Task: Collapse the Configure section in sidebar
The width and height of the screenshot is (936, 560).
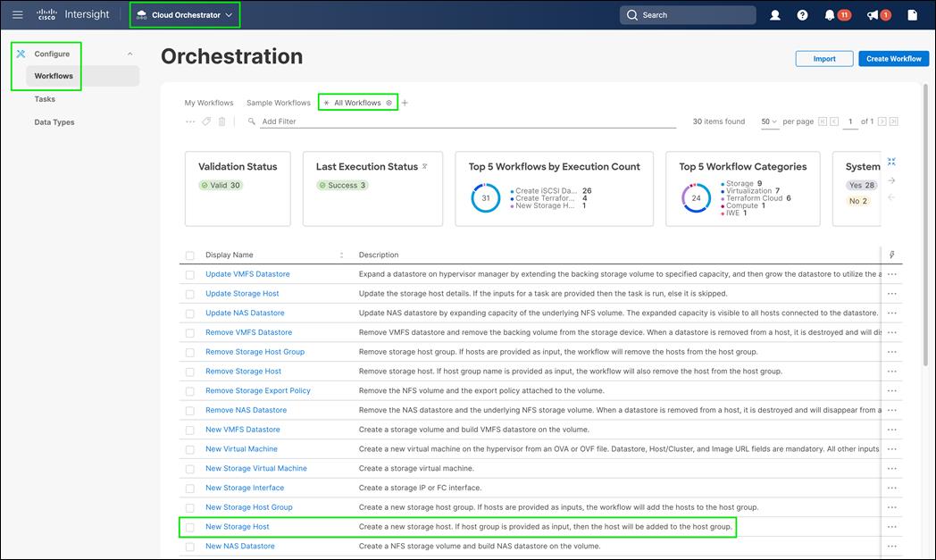Action: point(129,53)
